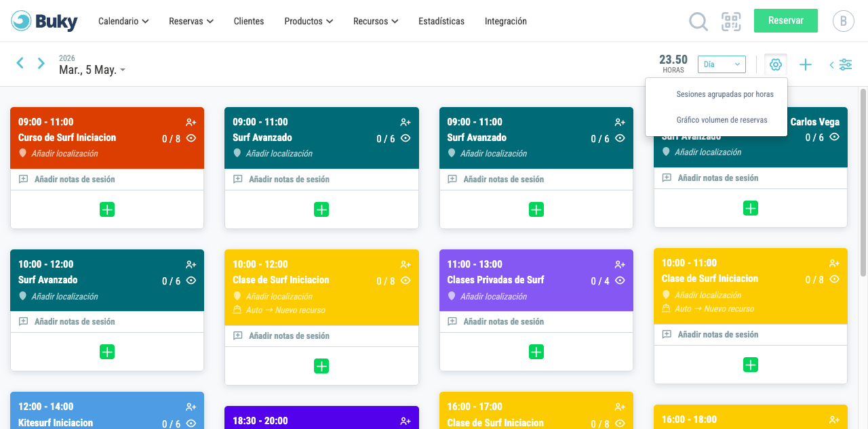Open the Mar., 5 May. date picker
The height and width of the screenshot is (429, 868).
[x=92, y=70]
